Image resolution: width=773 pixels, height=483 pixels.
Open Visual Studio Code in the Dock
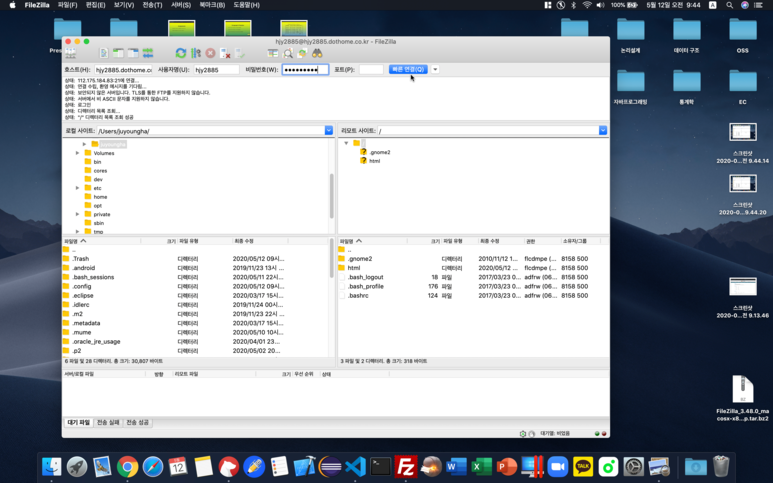(355, 466)
